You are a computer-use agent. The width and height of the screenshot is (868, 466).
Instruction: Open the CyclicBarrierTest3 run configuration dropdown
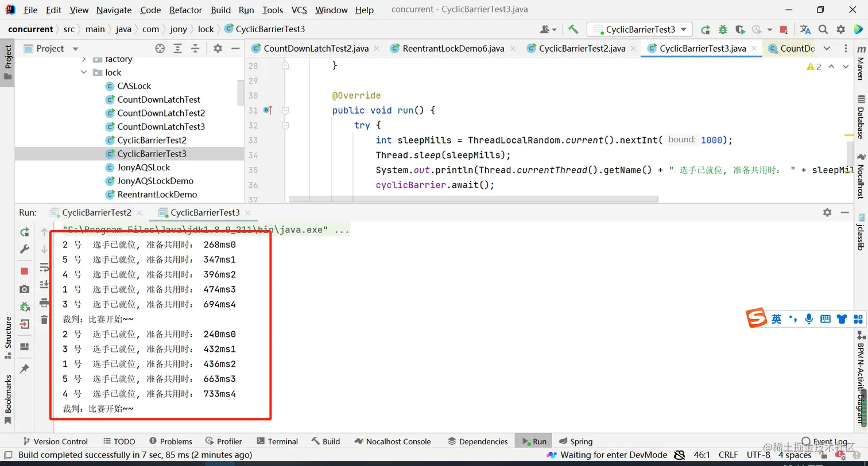[x=640, y=29]
